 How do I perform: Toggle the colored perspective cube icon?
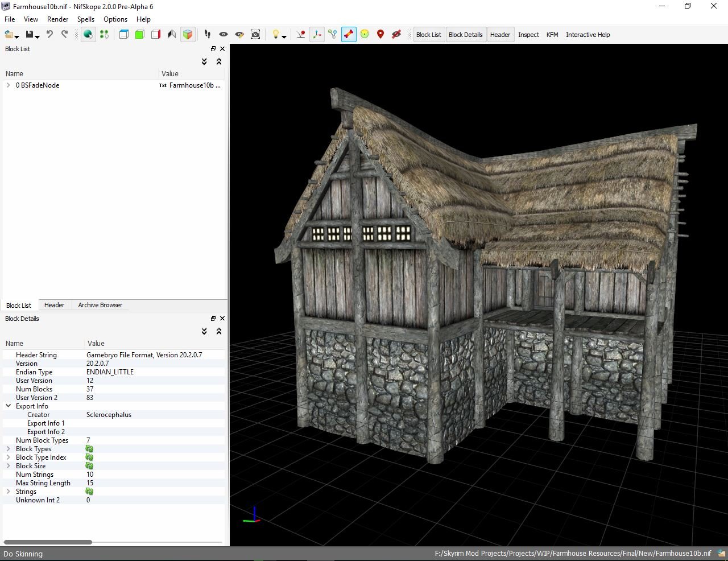point(188,35)
